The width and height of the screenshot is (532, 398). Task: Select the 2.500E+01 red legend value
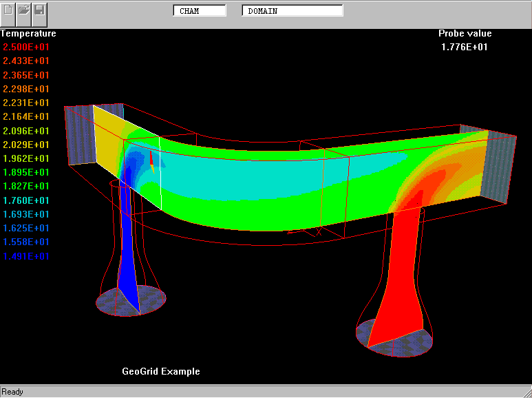click(26, 47)
